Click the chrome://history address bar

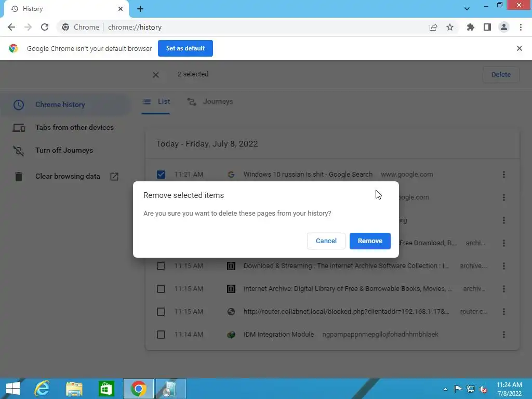click(258, 27)
